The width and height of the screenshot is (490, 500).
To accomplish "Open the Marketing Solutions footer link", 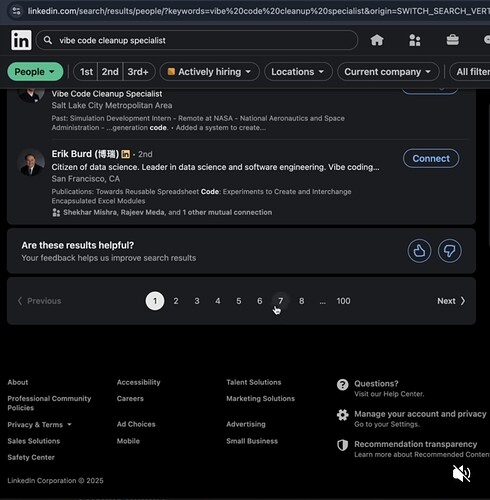I will coord(260,399).
